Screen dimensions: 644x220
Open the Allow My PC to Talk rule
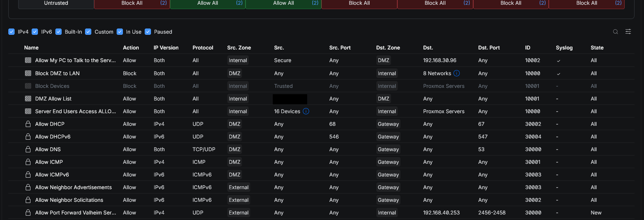click(76, 60)
